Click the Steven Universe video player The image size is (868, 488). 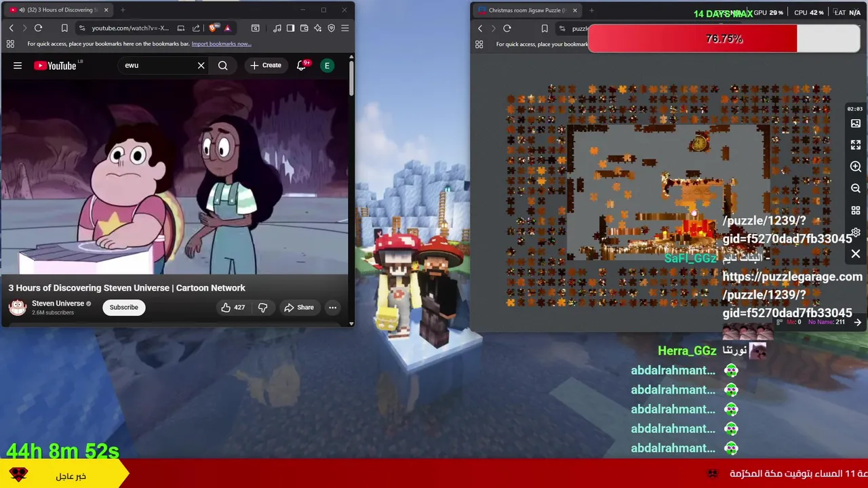[175, 178]
